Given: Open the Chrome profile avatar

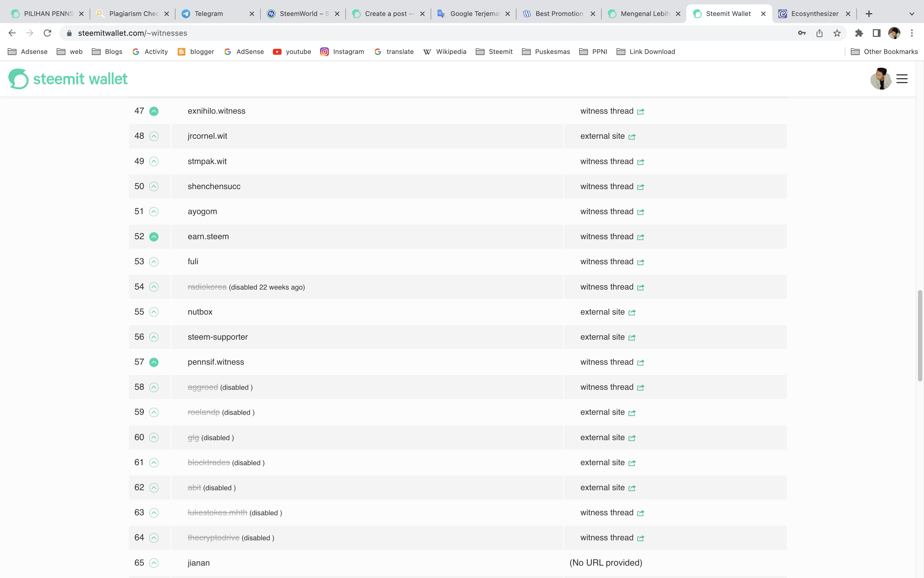Looking at the screenshot, I should [894, 33].
